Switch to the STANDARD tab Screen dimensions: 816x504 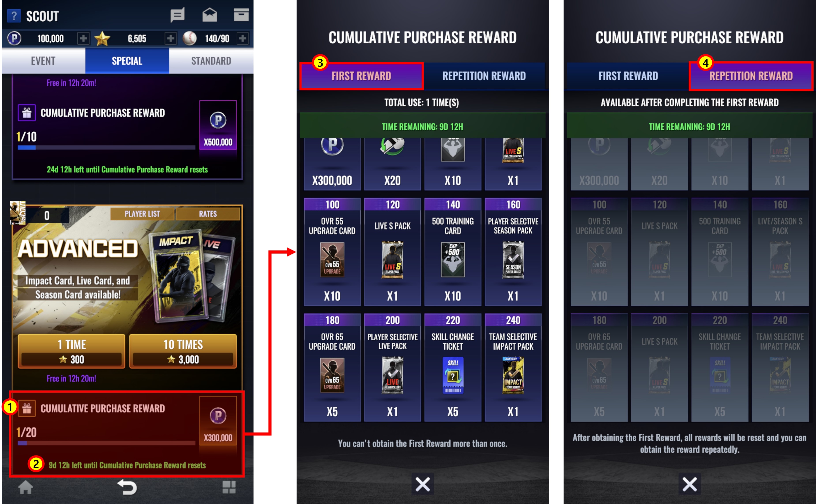click(211, 61)
